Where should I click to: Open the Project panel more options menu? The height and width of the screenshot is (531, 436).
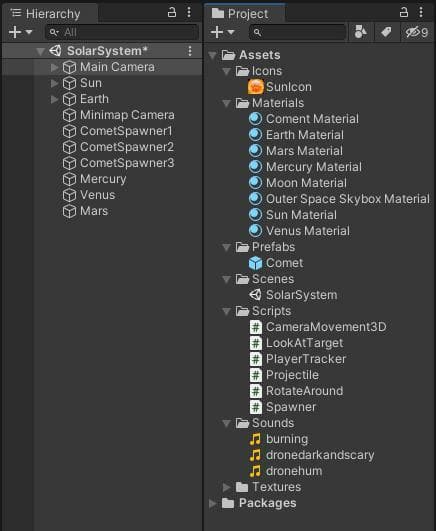421,13
